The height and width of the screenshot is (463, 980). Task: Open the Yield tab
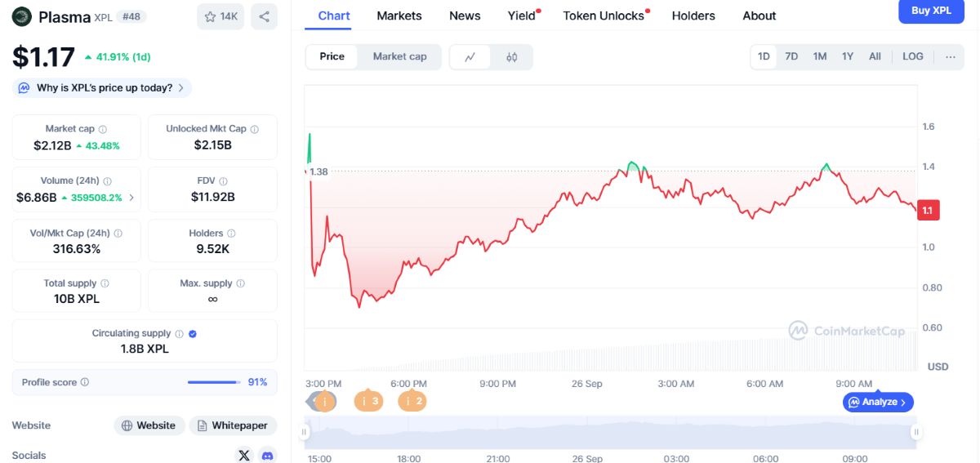522,16
